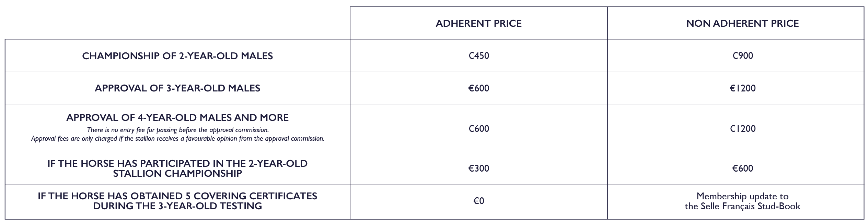
Task: Select the 5 covering certificates row label
Action: tap(177, 201)
